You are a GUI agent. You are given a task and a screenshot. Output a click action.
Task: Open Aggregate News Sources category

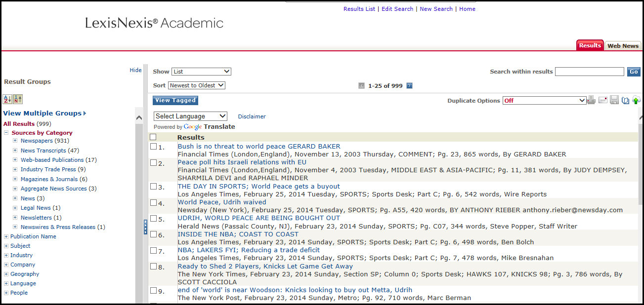click(x=53, y=189)
